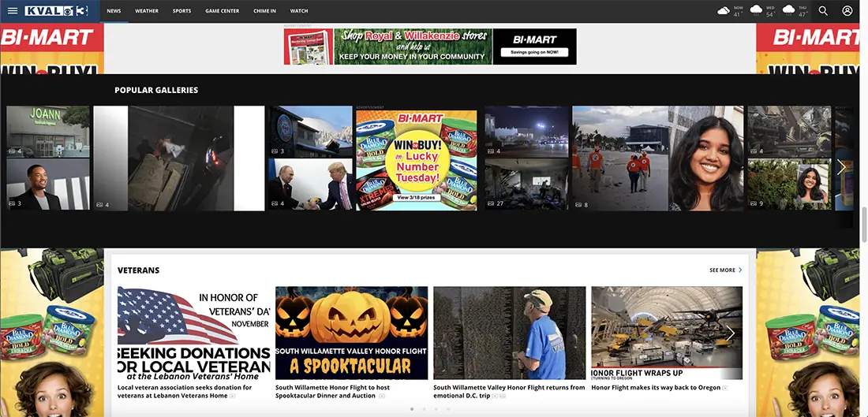The height and width of the screenshot is (417, 868).
Task: Click the KVAL 13 logo
Action: tap(57, 11)
